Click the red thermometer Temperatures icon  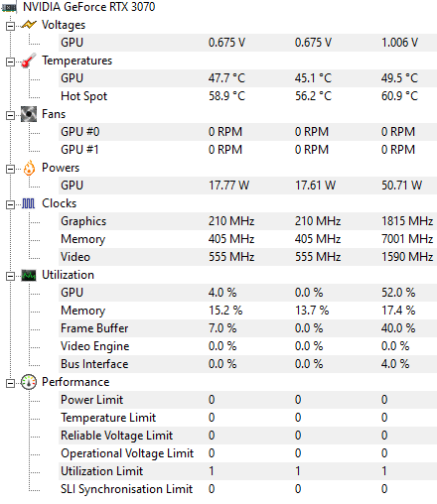pos(29,61)
